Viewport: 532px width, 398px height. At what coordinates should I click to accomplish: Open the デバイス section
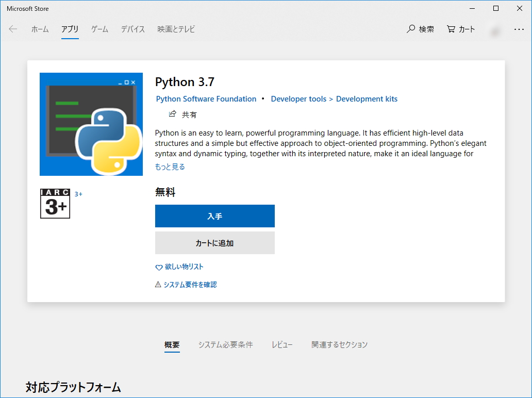132,29
